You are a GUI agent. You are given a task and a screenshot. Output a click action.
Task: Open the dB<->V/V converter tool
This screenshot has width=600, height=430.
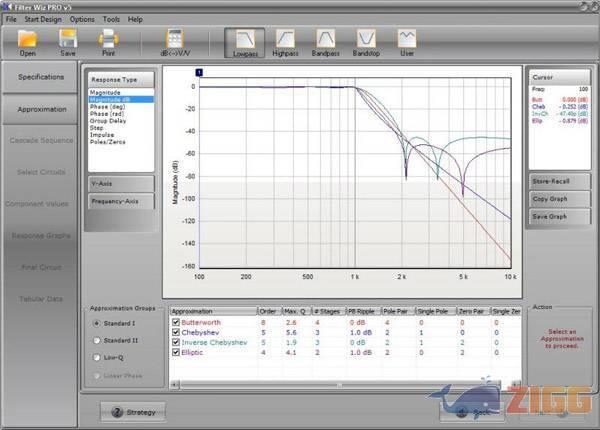pos(174,41)
